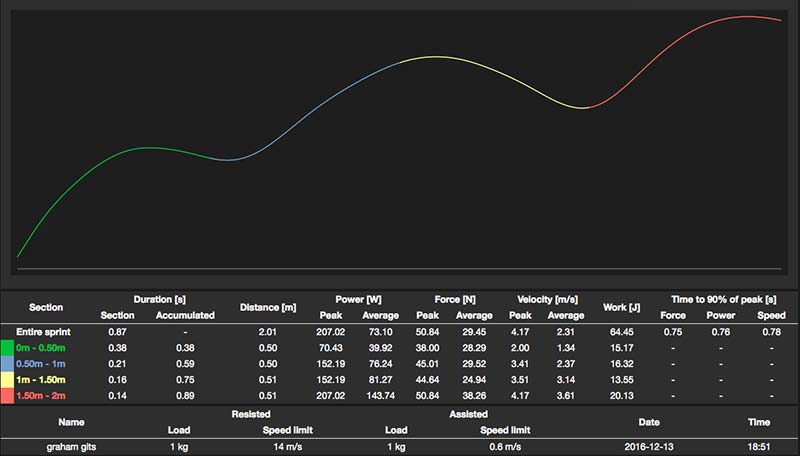Click average power 39.92 in green row
The height and width of the screenshot is (456, 800).
point(381,348)
